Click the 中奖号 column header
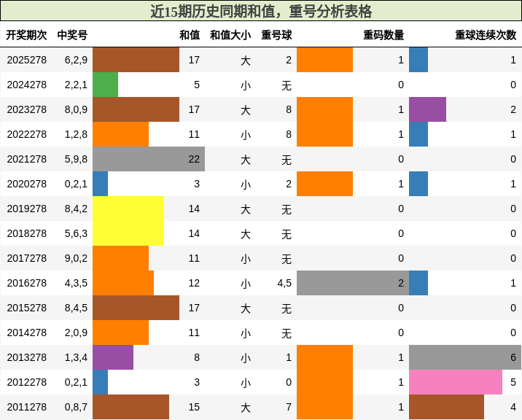Viewport: 522px width, 420px height. [x=73, y=35]
